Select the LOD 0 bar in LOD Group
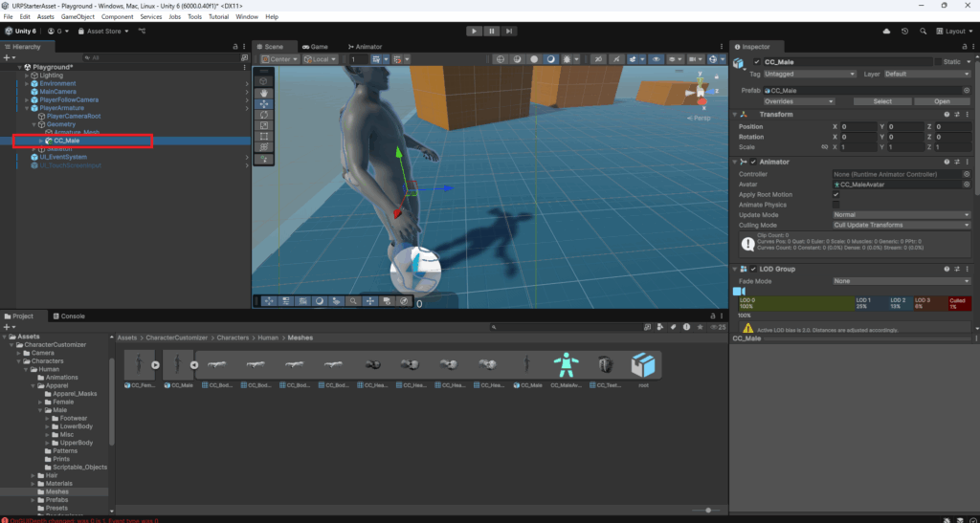The width and height of the screenshot is (980, 523). 797,303
